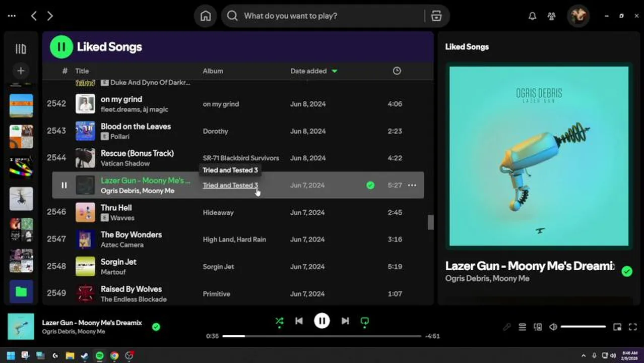
Task: Collapse Your Library sidebar icon
Action: (x=21, y=49)
